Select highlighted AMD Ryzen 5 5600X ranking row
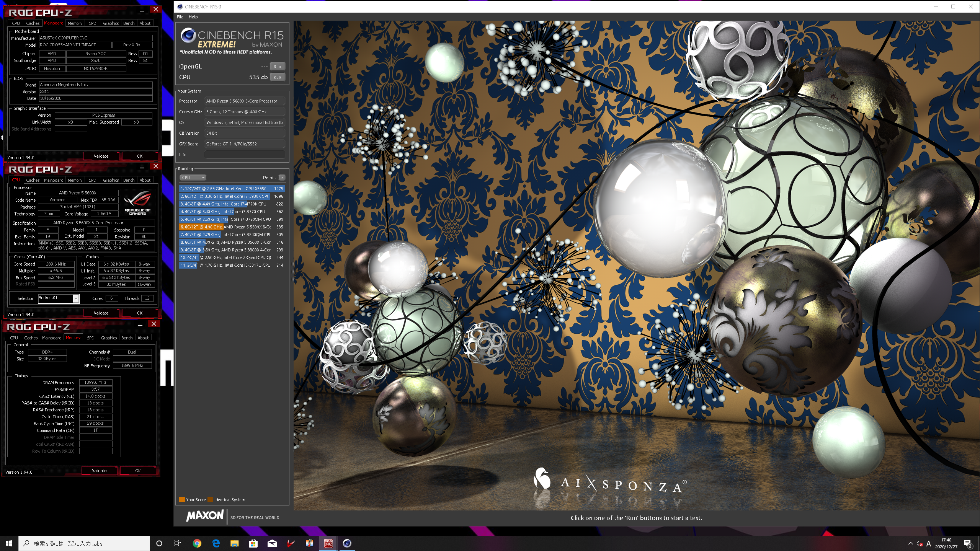Viewport: 980px width, 551px height. pos(232,227)
